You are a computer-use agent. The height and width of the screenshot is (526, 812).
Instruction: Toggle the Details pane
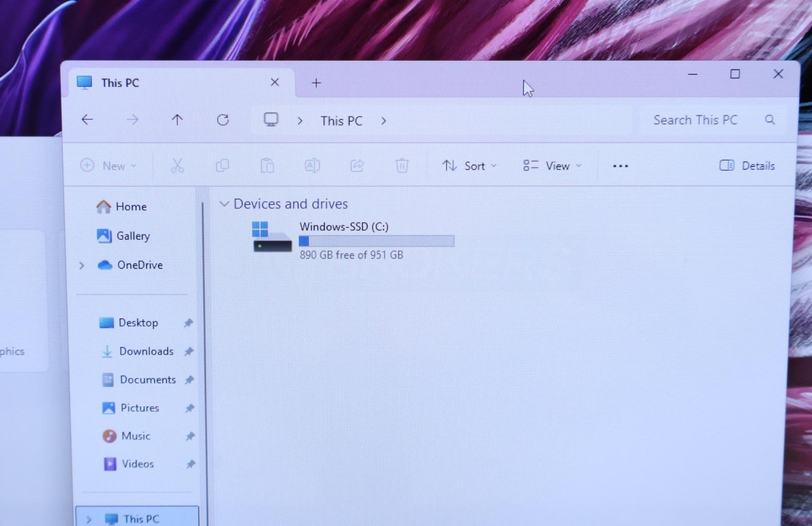pos(747,166)
